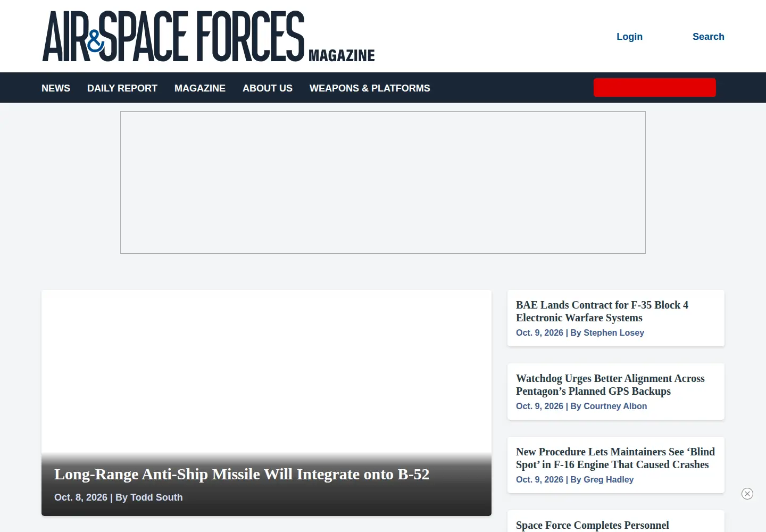
Task: Dismiss the ad with the circled X icon
Action: 747,494
